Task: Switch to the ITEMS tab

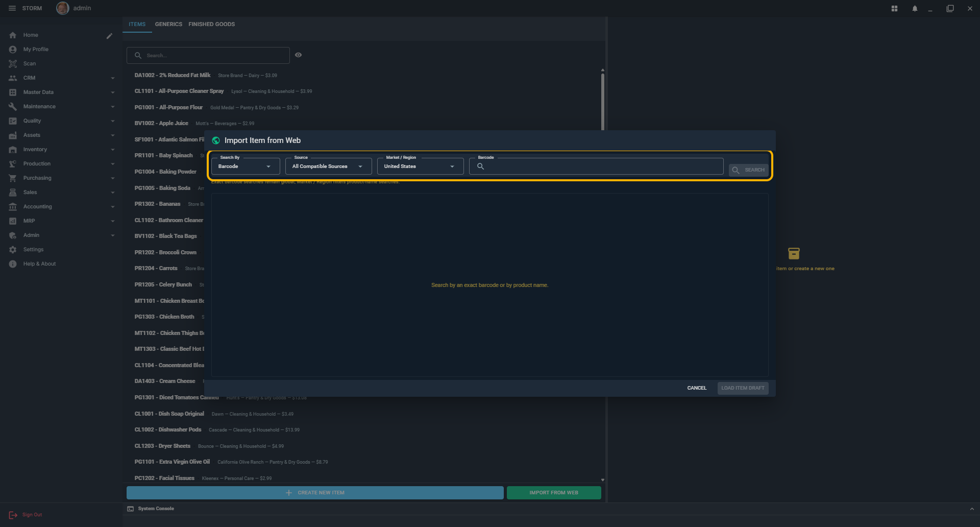Action: tap(137, 25)
